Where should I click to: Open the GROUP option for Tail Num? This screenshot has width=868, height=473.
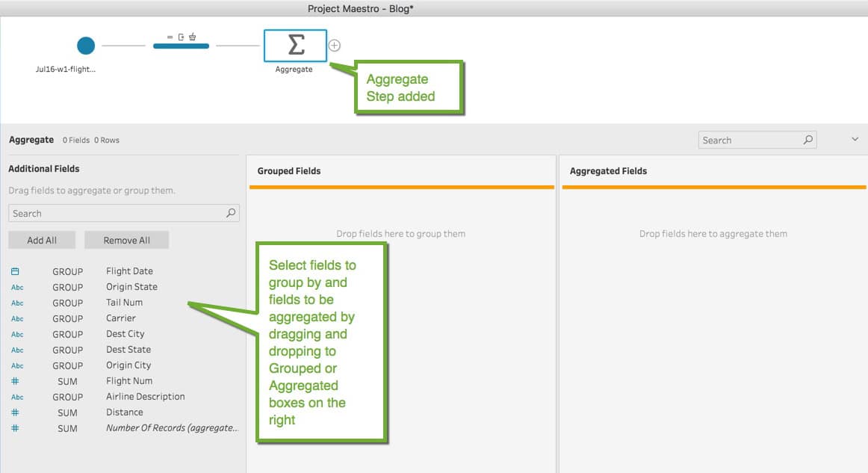67,303
